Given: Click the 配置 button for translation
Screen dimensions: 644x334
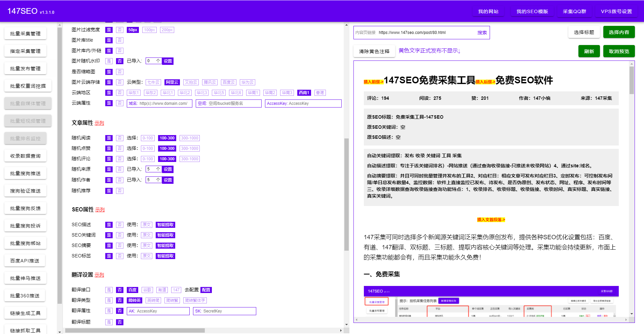Looking at the screenshot, I should (206, 290).
